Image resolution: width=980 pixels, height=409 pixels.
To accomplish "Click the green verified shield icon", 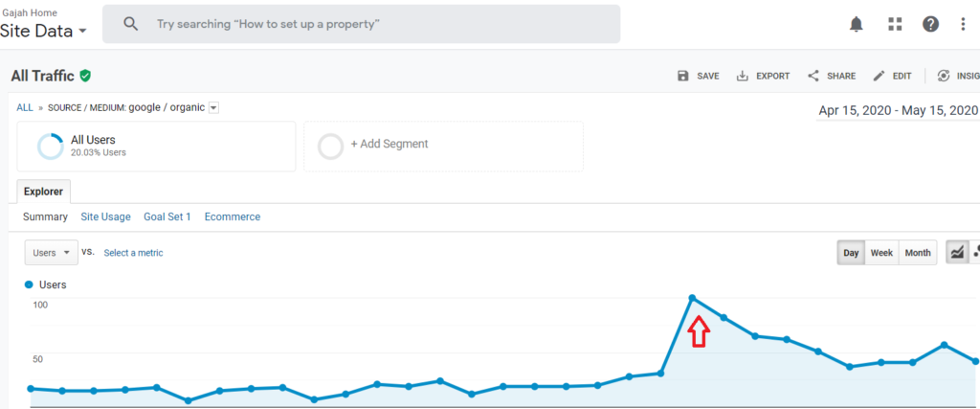I will pos(86,75).
